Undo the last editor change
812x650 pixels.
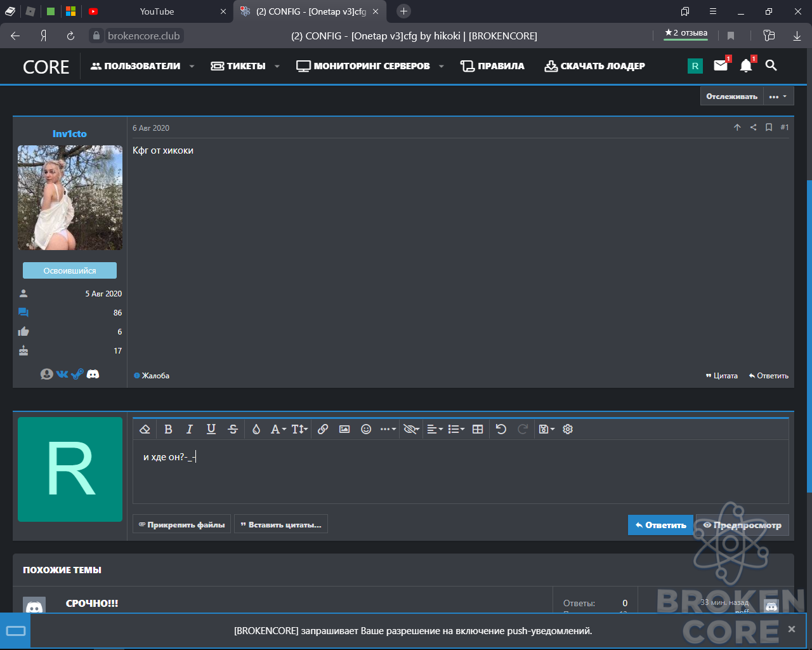[x=501, y=429]
